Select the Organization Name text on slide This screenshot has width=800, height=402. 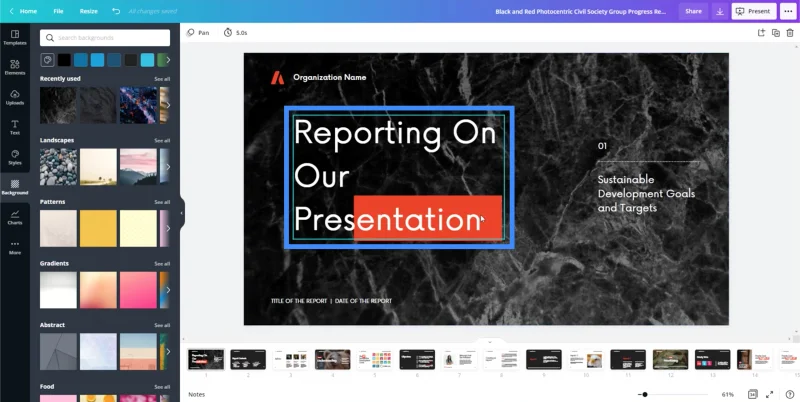coord(330,78)
